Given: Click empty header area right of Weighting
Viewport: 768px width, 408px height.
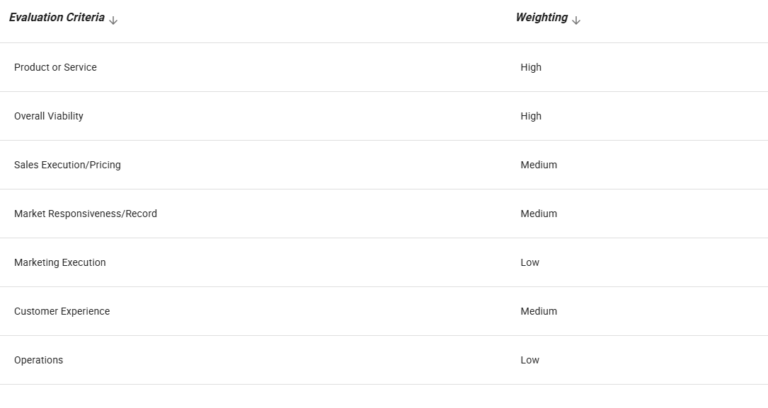Looking at the screenshot, I should (x=680, y=20).
